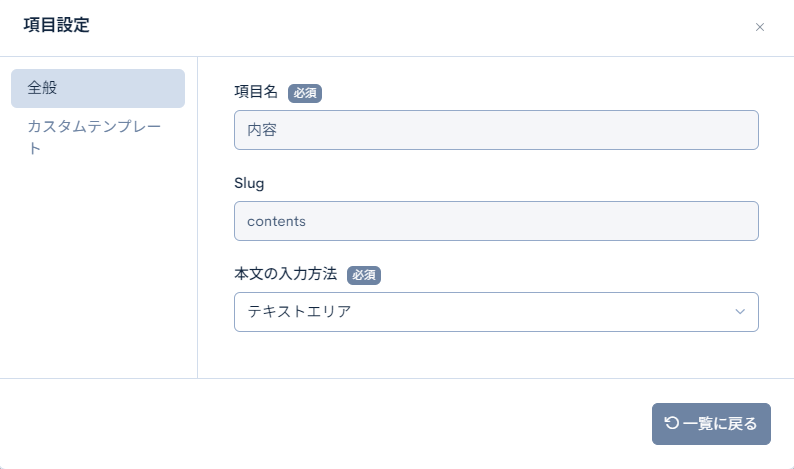The image size is (794, 469).
Task: Focus the Slug input field
Action: click(x=495, y=221)
